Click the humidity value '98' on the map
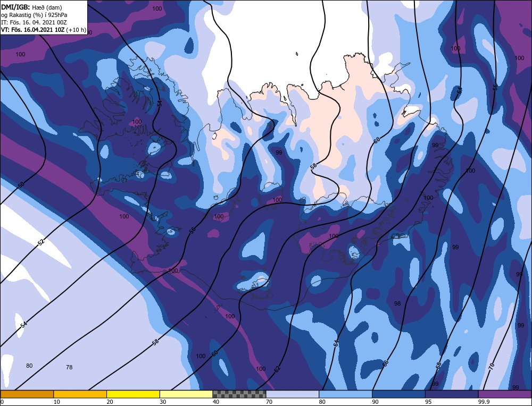This screenshot has width=532, height=406. click(x=397, y=303)
